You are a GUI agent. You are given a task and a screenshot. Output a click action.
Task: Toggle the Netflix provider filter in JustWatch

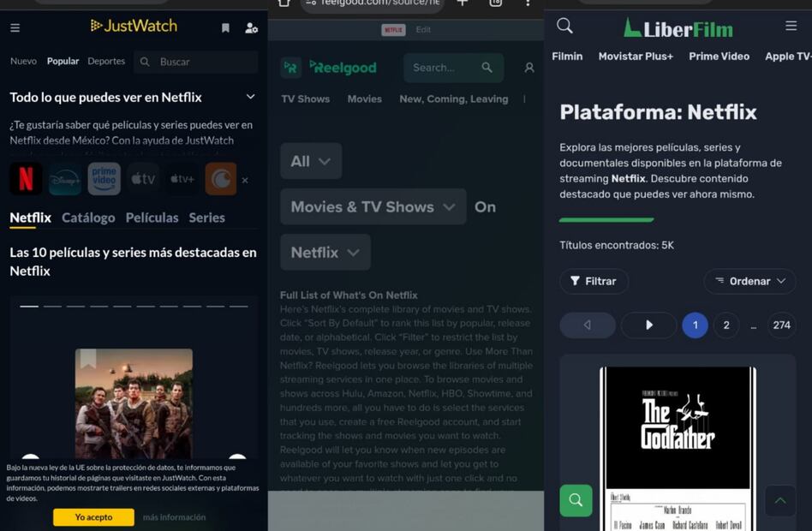[26, 178]
